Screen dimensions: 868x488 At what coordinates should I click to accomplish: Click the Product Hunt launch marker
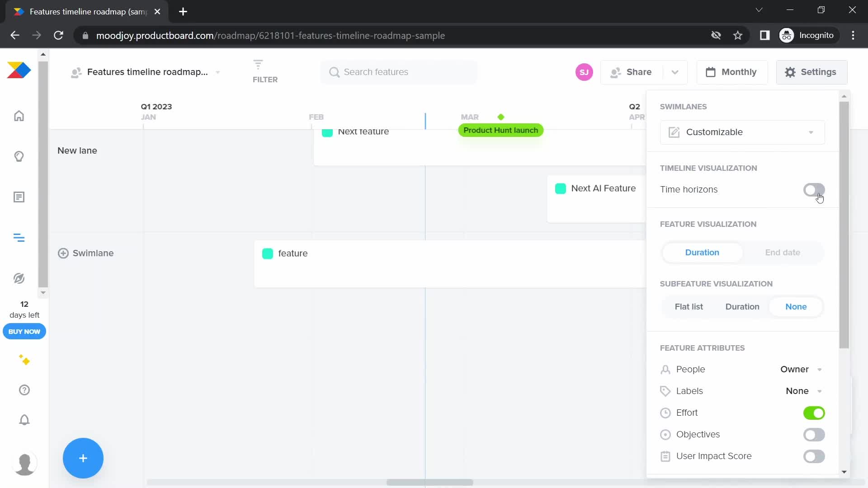click(502, 130)
